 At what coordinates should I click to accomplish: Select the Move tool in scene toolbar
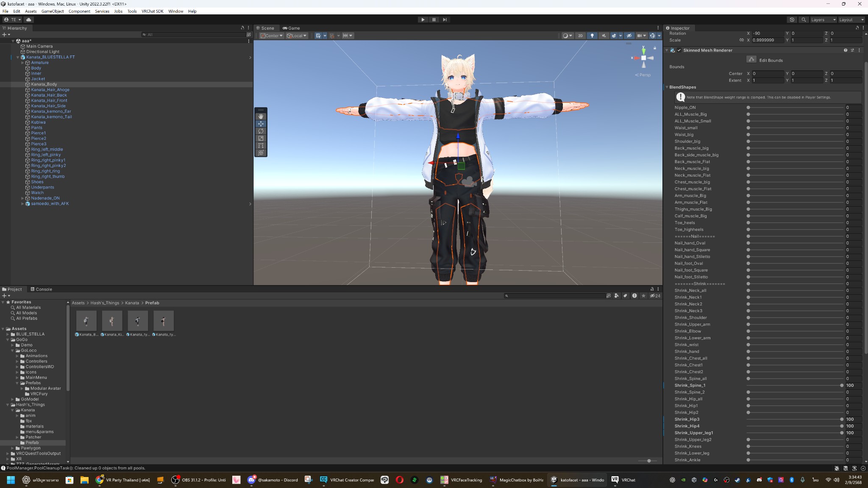click(x=261, y=124)
